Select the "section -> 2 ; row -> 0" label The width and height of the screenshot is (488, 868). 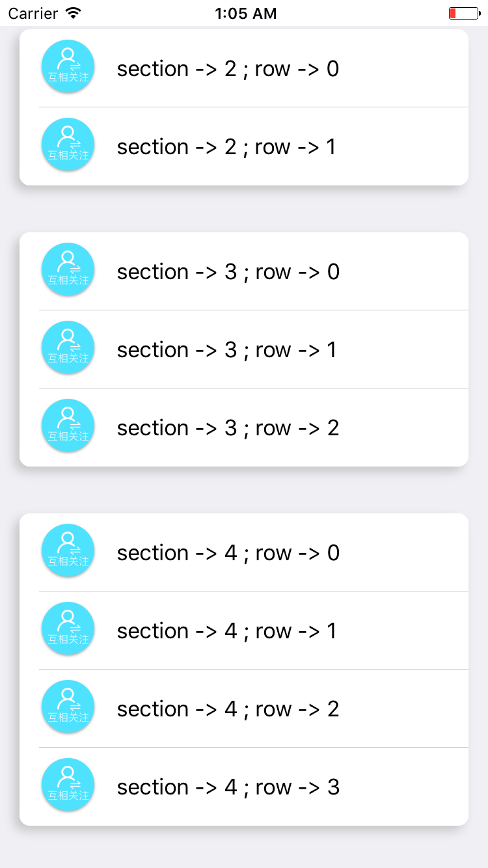point(228,69)
